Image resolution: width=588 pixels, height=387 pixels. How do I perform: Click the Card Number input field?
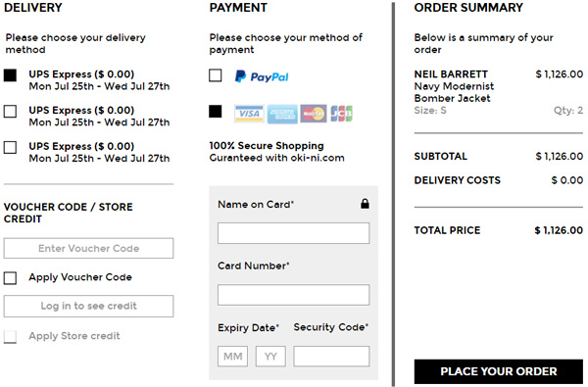(x=293, y=295)
